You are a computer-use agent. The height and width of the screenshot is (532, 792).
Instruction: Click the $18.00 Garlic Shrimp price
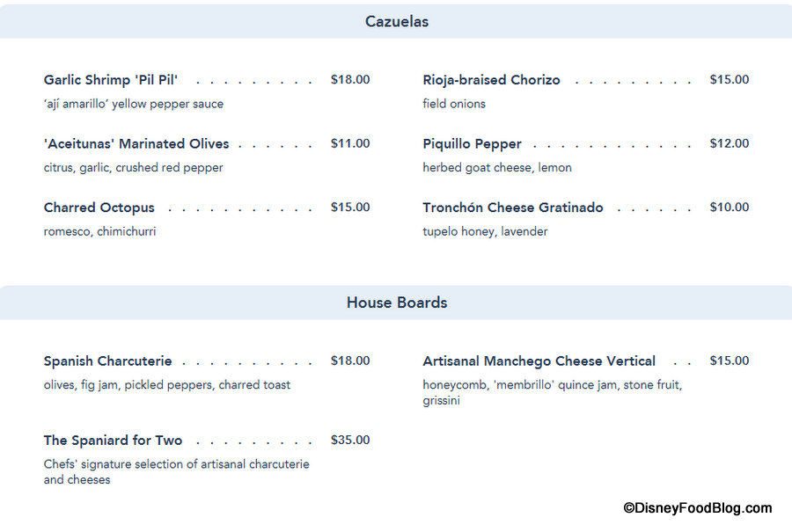350,80
